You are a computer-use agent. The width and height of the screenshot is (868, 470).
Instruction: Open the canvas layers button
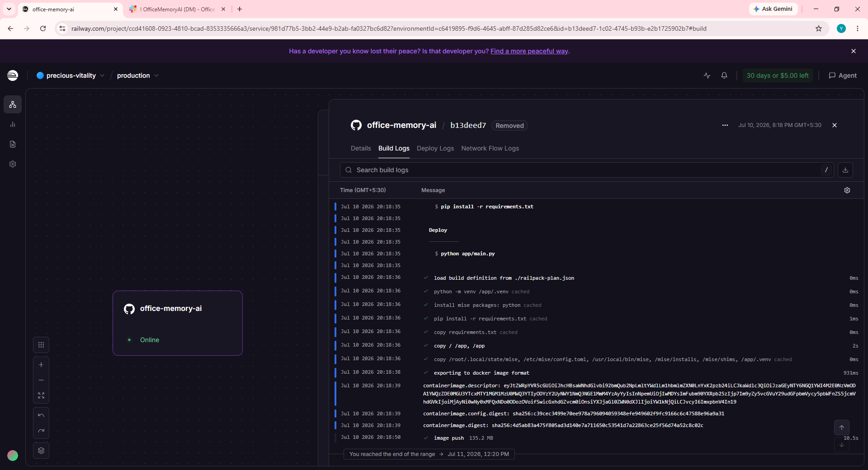click(x=41, y=451)
